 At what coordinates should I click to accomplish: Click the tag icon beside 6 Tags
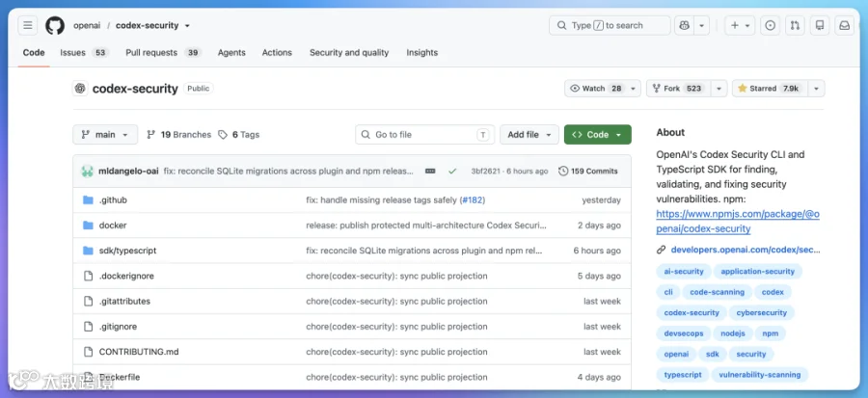click(x=223, y=134)
